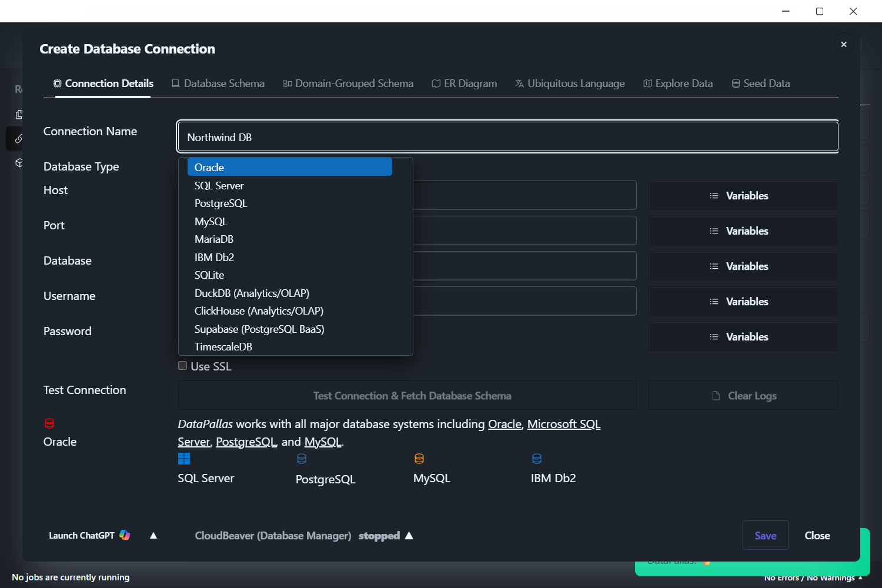The width and height of the screenshot is (882, 588).
Task: Follow the PostgreSQL hyperlink in description
Action: point(245,442)
